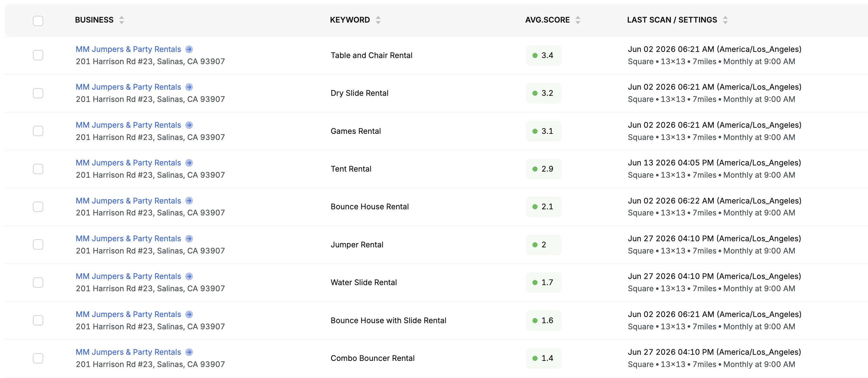Click the Tent Rental keyword
Viewport: 868px width, 378px height.
(351, 169)
